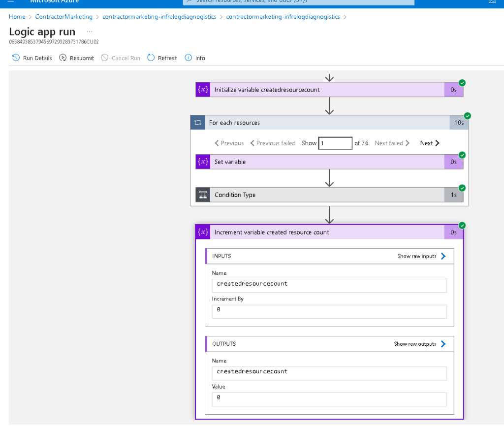Click the Home breadcrumb link
This screenshot has height=429, width=504.
point(17,17)
